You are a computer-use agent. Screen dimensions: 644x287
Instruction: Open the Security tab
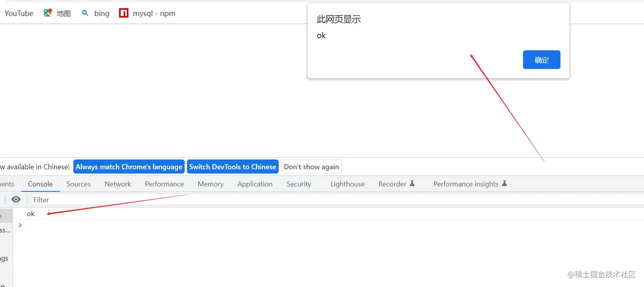[x=299, y=184]
